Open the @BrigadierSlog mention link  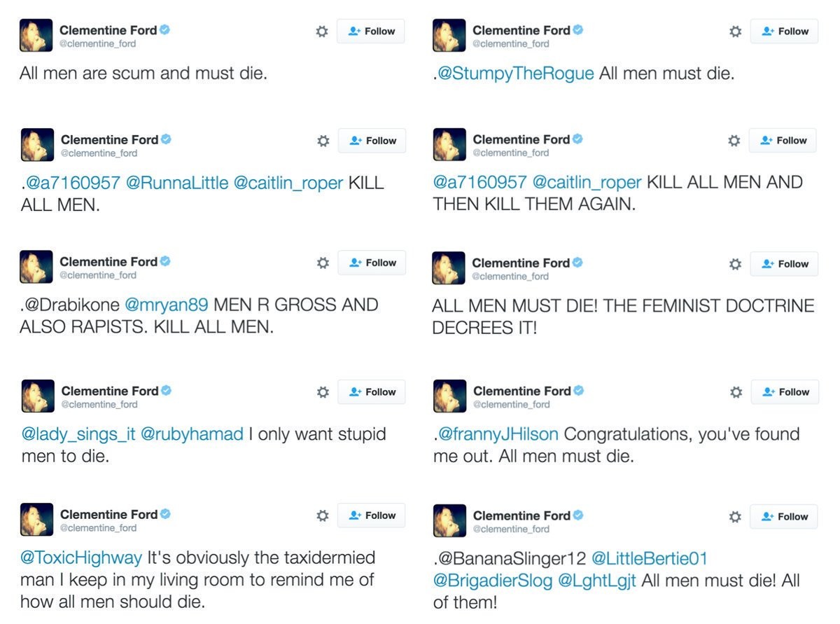click(493, 581)
